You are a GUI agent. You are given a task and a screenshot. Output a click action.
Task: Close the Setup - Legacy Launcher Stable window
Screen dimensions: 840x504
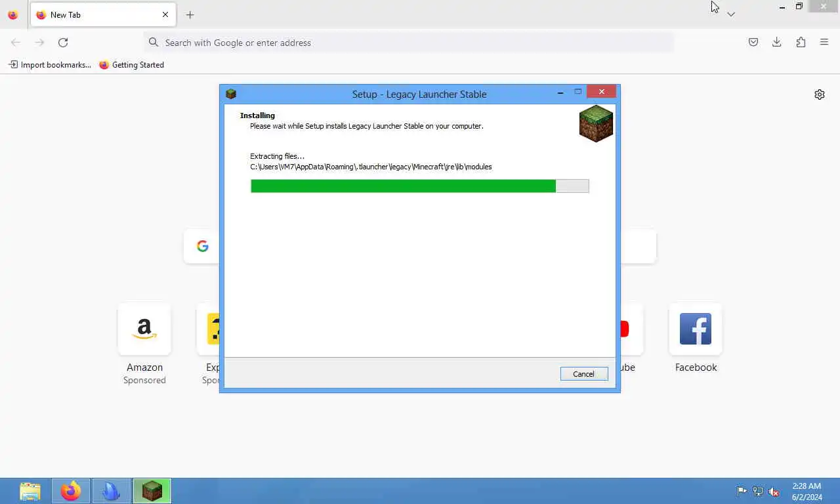coord(602,92)
